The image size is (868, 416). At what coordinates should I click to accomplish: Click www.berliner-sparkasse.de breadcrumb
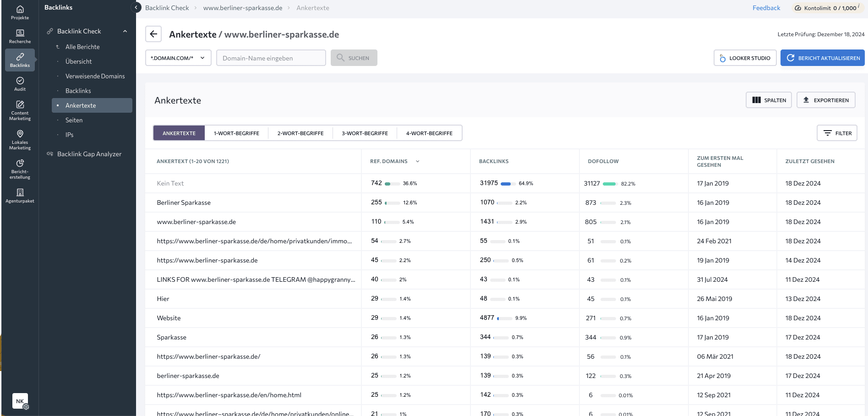point(243,8)
